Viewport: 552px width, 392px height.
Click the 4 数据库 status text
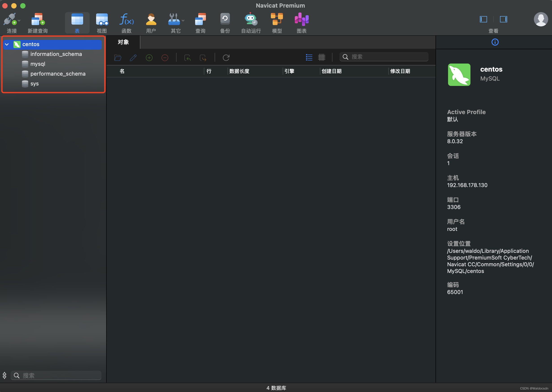tap(276, 388)
